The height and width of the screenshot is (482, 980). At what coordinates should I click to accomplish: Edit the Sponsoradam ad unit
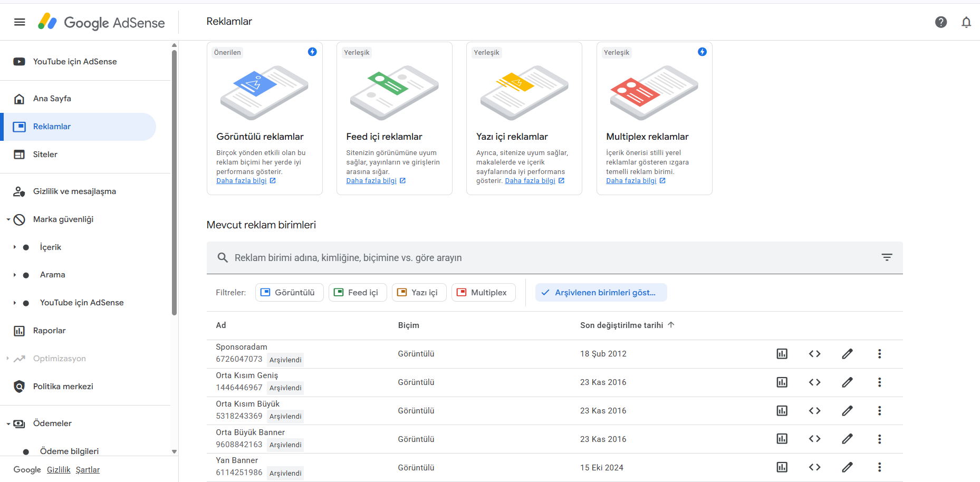pyautogui.click(x=847, y=354)
